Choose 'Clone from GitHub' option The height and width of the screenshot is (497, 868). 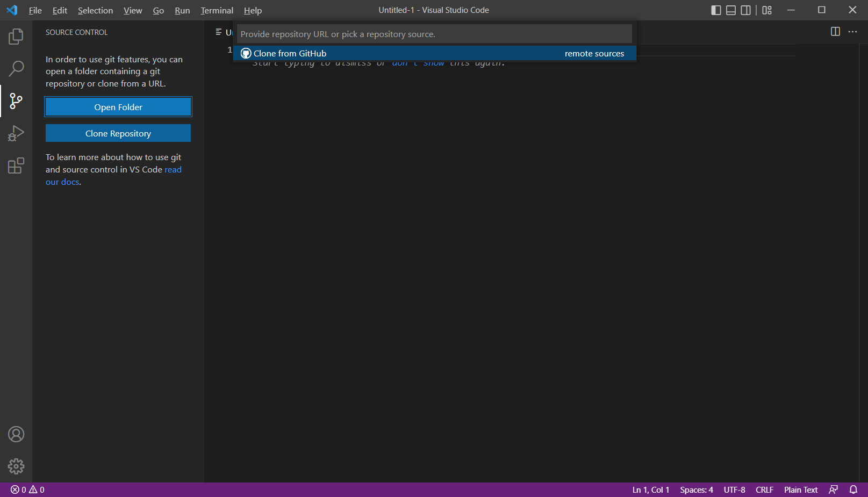435,53
